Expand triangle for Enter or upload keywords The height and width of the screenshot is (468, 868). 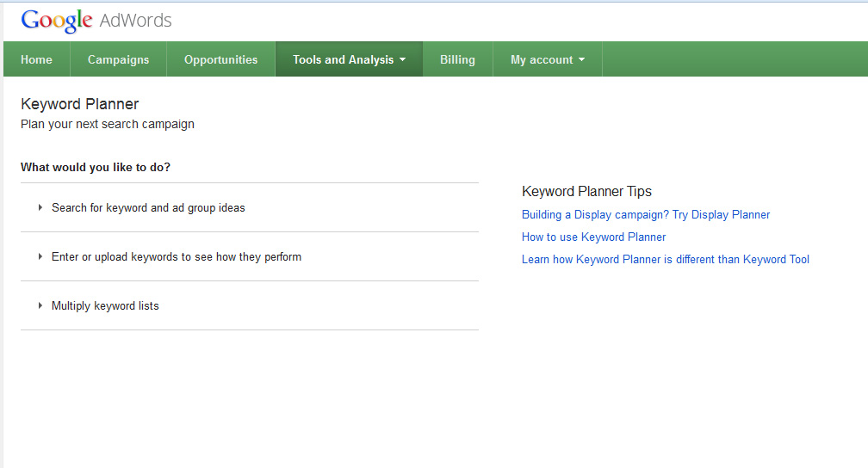(40, 256)
